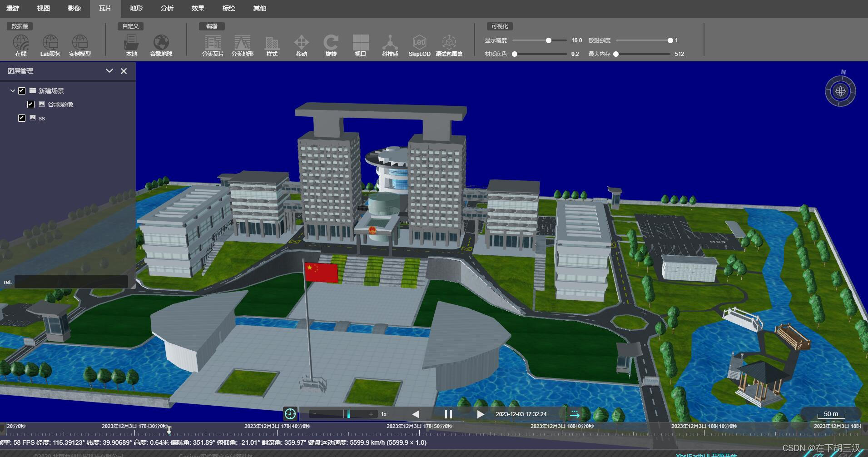This screenshot has height=457, width=868.
Task: Activate the 移动 move tool
Action: 301,45
